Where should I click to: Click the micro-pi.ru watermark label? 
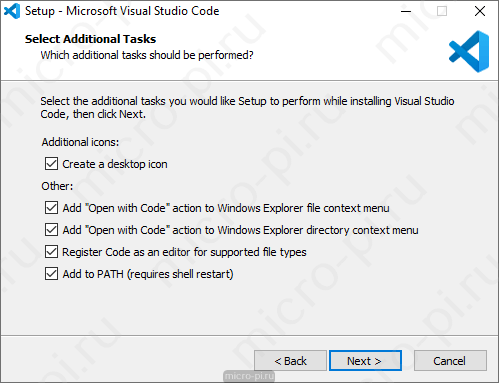click(x=249, y=376)
